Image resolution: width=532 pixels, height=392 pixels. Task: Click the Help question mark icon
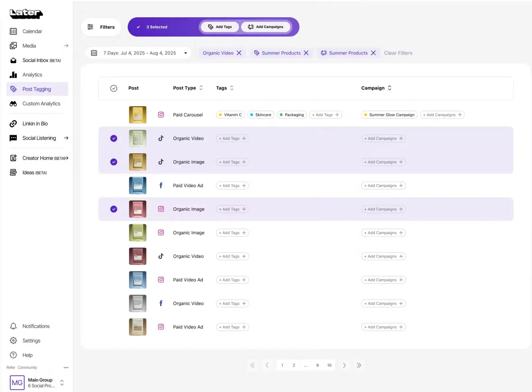tap(13, 355)
